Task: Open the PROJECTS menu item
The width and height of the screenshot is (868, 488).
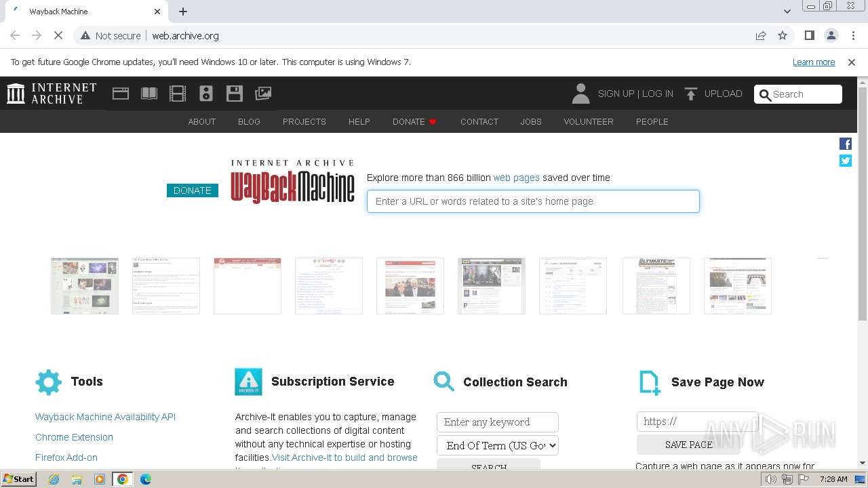Action: (304, 122)
